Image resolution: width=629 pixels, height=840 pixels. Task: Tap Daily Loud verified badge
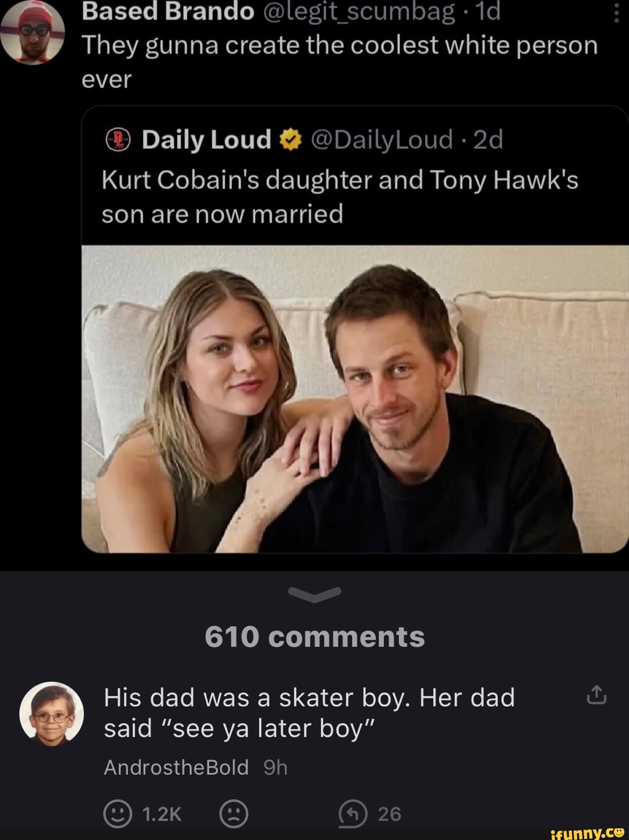pyautogui.click(x=291, y=140)
